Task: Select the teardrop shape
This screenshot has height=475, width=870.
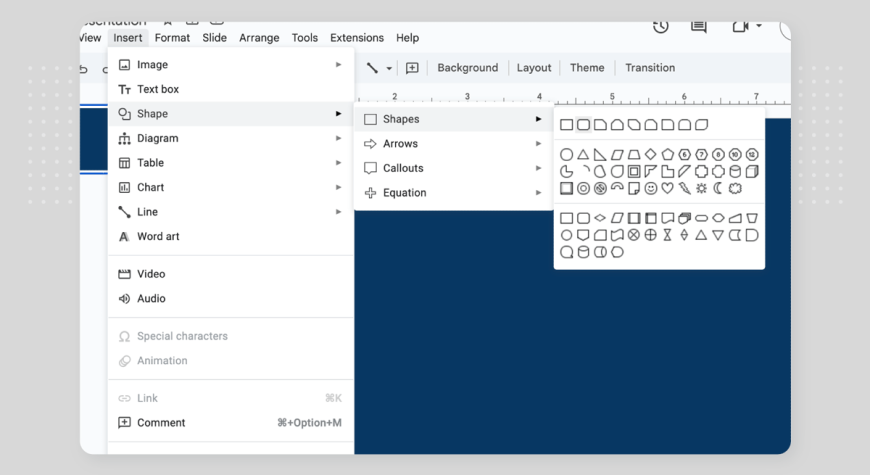Action: 617,171
